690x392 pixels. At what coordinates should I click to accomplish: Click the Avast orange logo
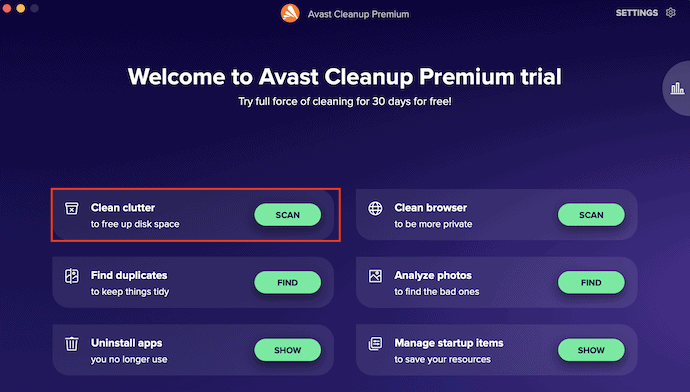290,13
